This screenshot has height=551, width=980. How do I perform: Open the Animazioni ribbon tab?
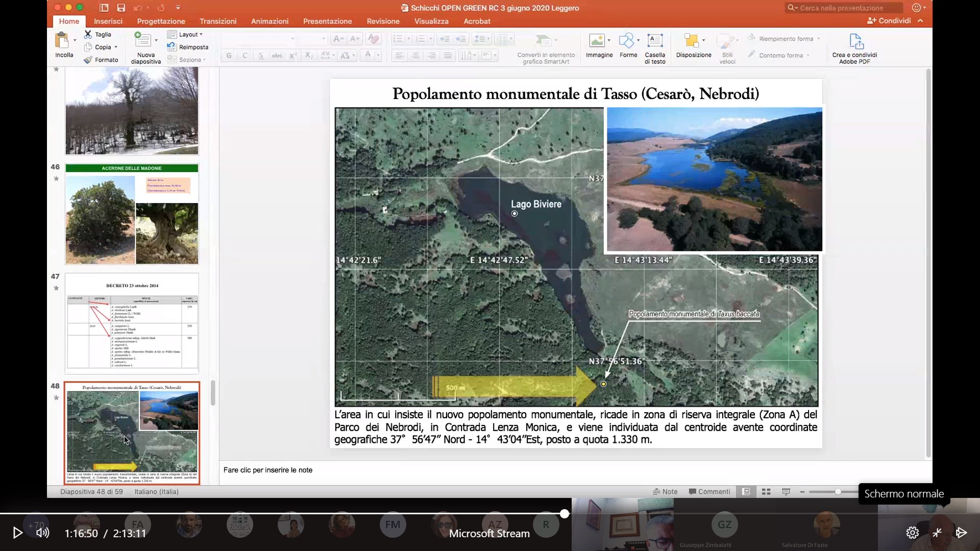269,21
